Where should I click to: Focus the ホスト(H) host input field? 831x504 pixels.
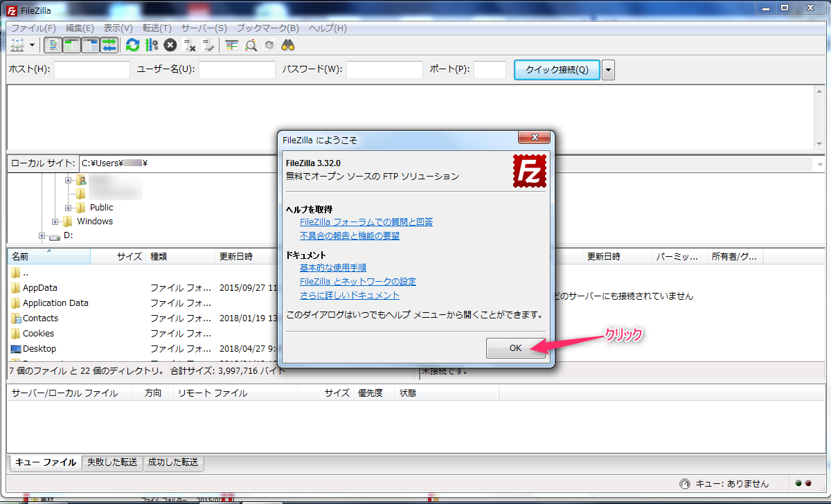click(92, 70)
